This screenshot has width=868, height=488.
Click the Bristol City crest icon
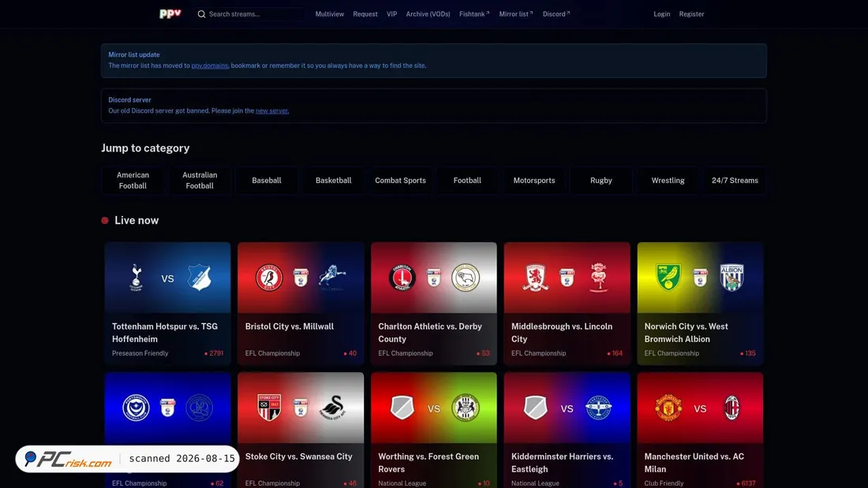point(269,278)
